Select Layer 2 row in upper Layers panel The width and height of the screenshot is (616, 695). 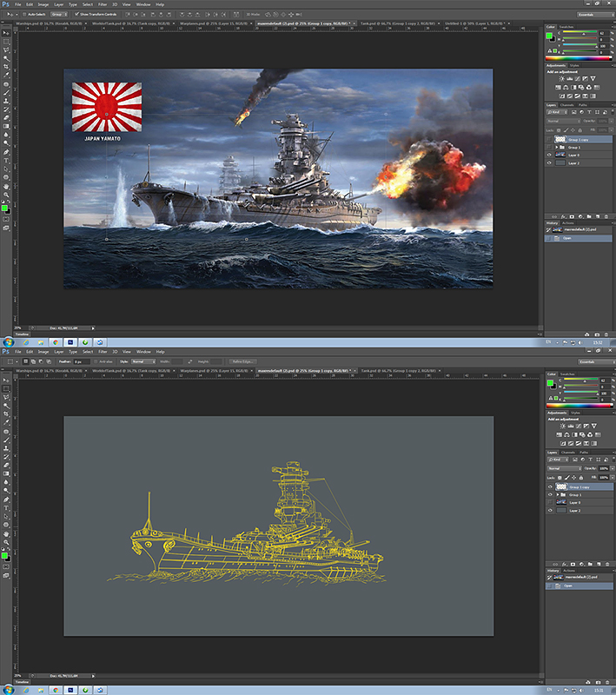click(x=579, y=163)
